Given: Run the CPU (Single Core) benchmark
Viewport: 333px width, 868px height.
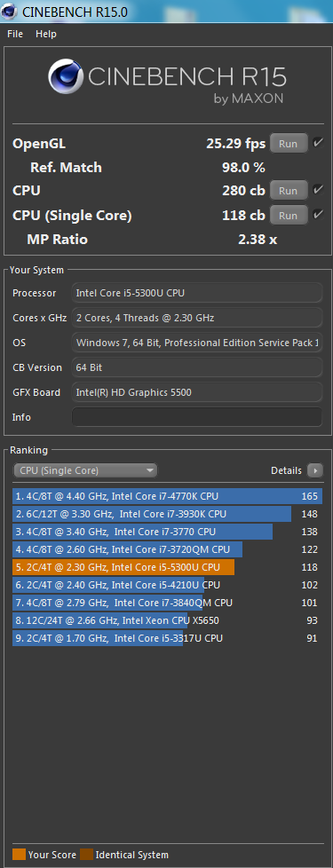Looking at the screenshot, I should pos(288,215).
